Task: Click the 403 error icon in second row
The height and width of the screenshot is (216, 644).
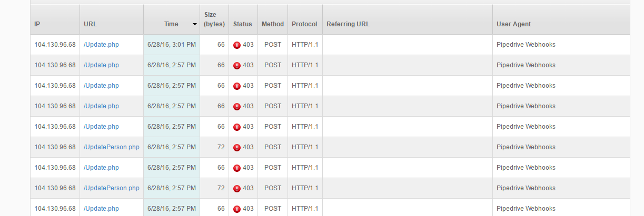Action: point(237,66)
